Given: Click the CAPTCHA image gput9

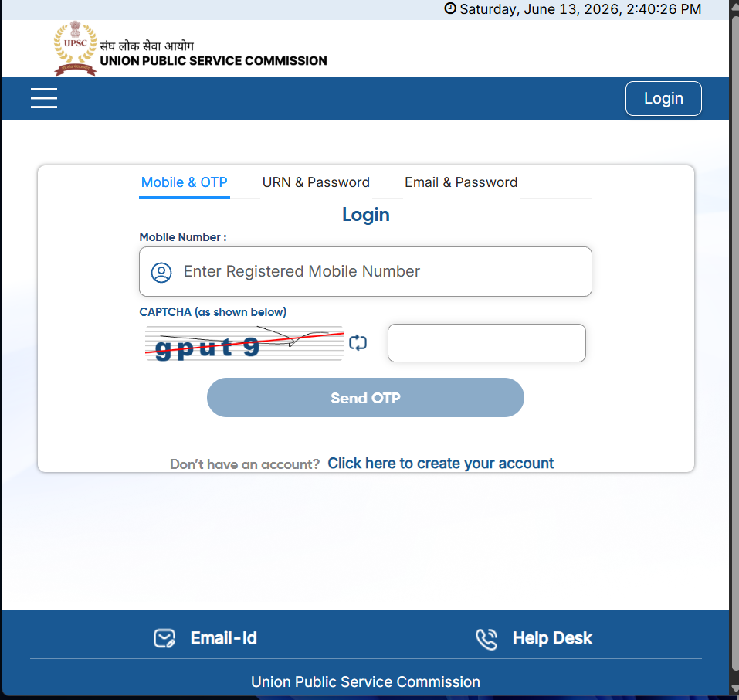Looking at the screenshot, I should point(244,343).
